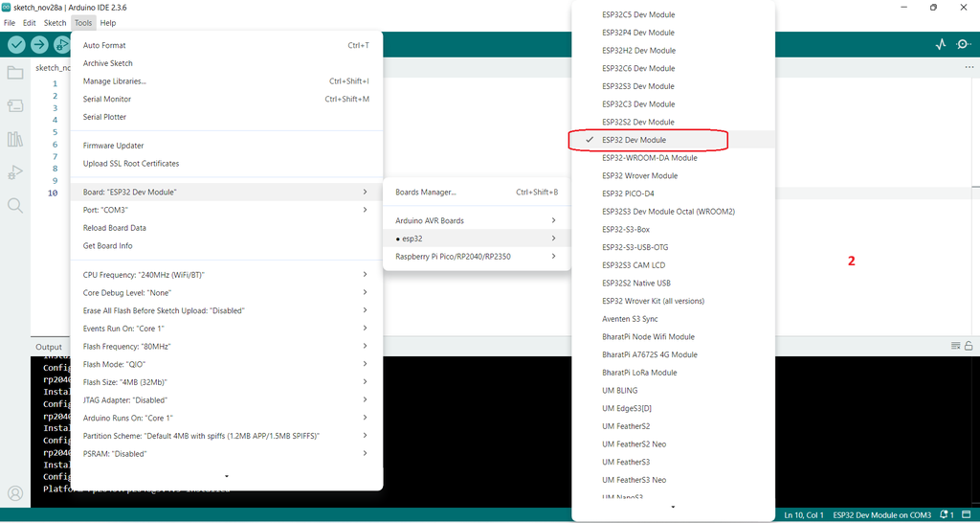Expand CPU Frequency submenu

pos(226,275)
